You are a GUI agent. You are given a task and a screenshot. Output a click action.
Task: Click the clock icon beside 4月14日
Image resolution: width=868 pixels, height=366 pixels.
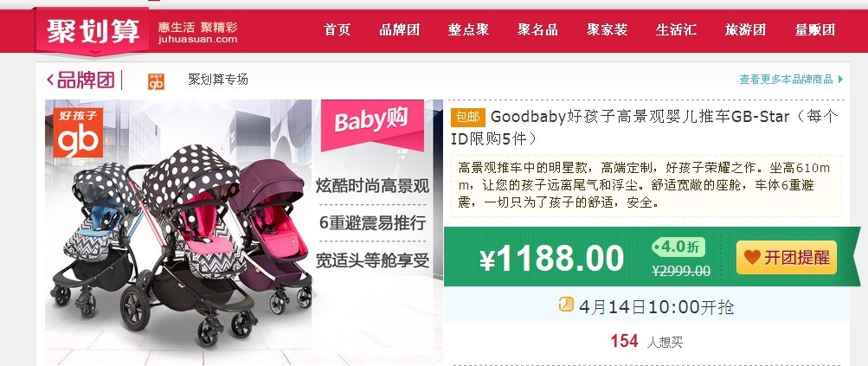click(566, 304)
